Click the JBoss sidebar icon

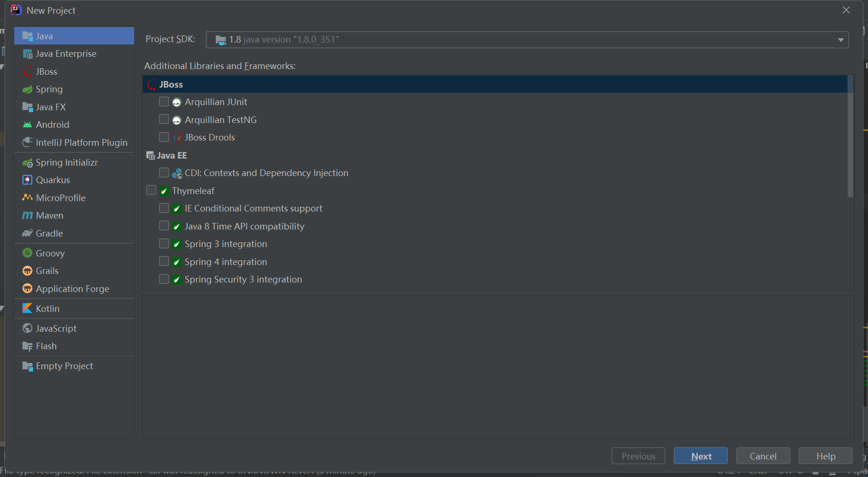(27, 71)
